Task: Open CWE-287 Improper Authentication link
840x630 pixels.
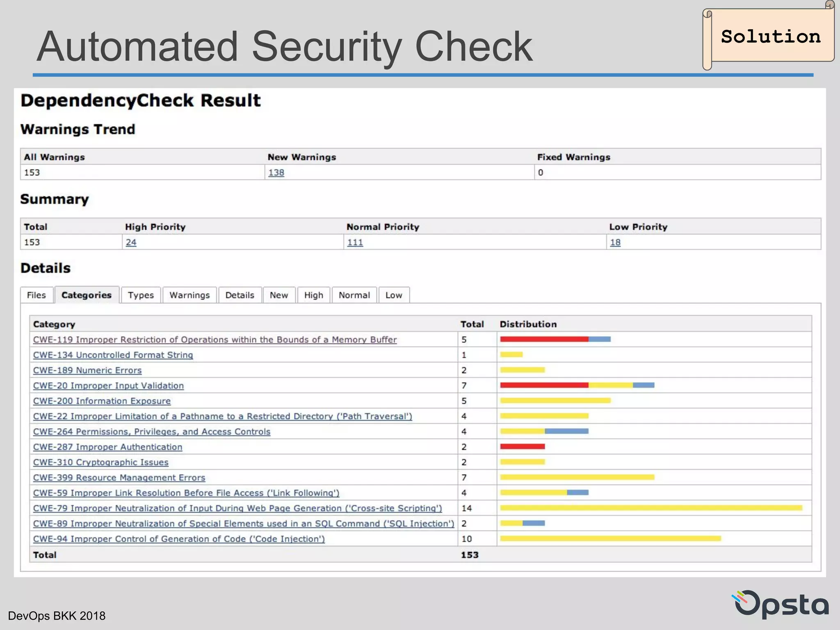Action: (x=107, y=447)
